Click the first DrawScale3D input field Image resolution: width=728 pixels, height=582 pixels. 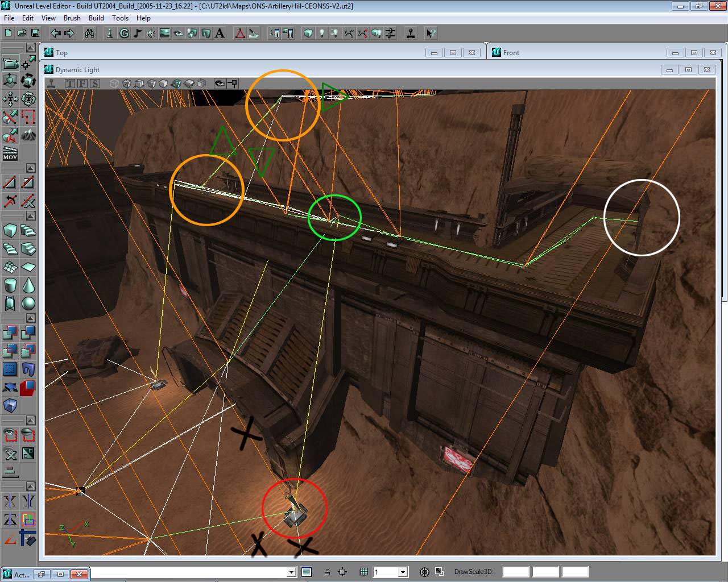pyautogui.click(x=515, y=572)
